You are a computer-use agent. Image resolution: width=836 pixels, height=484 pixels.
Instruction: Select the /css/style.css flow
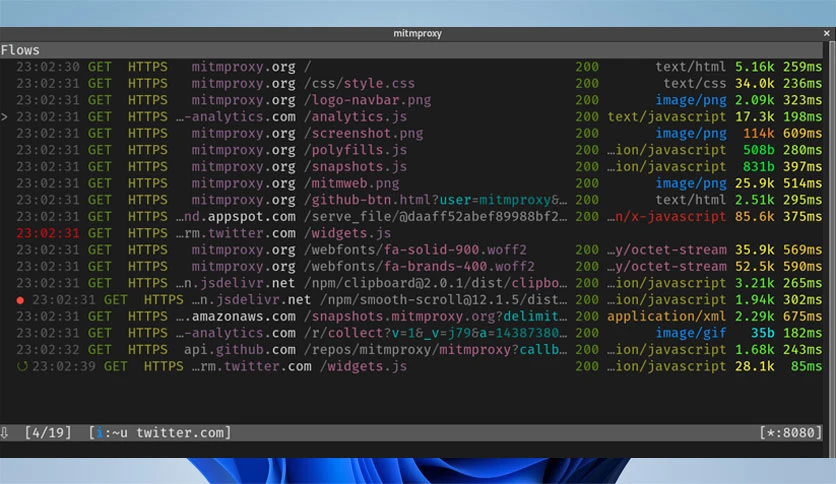pos(411,83)
